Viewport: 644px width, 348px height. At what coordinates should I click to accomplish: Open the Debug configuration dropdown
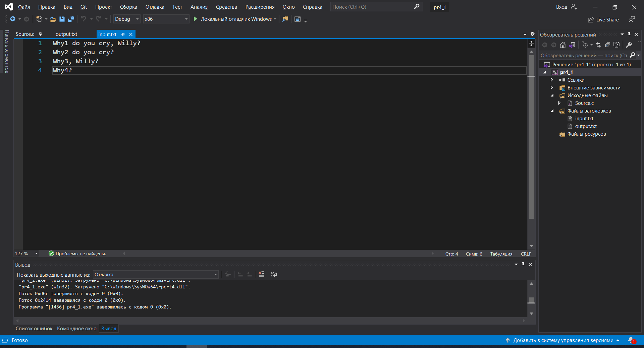pos(126,19)
